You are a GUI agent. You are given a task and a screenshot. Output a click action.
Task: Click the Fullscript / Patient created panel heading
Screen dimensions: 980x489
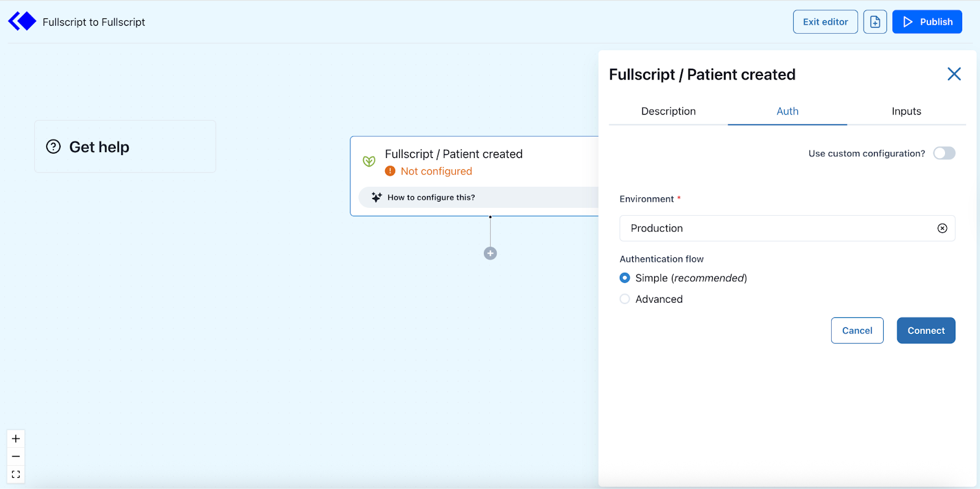[703, 75]
